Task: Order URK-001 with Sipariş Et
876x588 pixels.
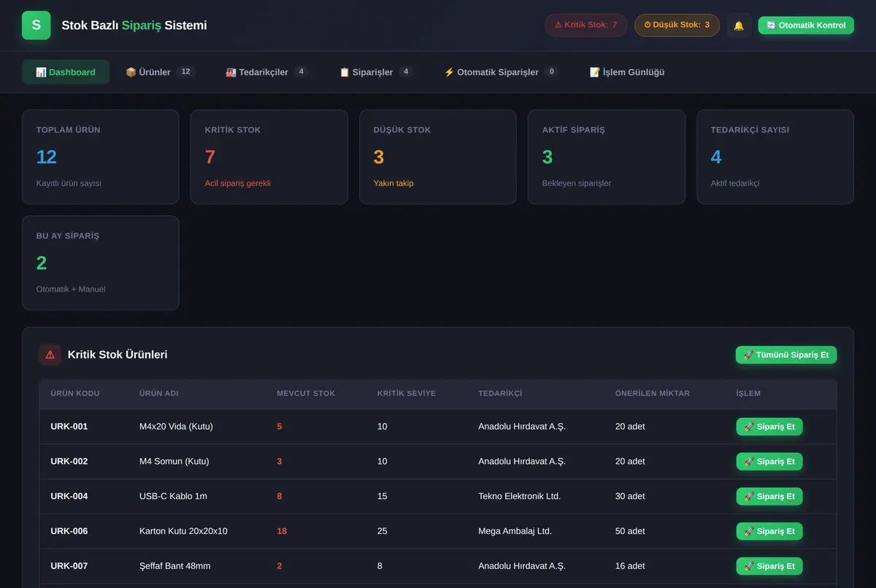Action: (769, 427)
